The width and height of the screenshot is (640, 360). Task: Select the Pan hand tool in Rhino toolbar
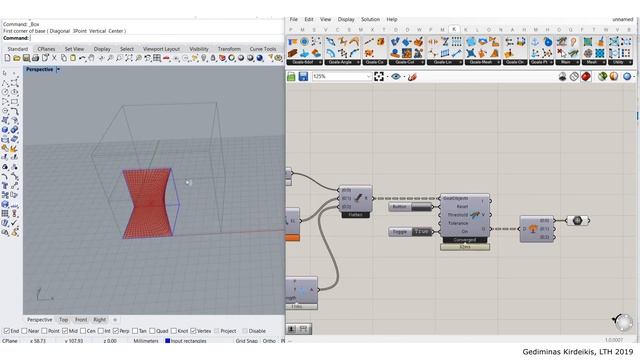point(91,58)
